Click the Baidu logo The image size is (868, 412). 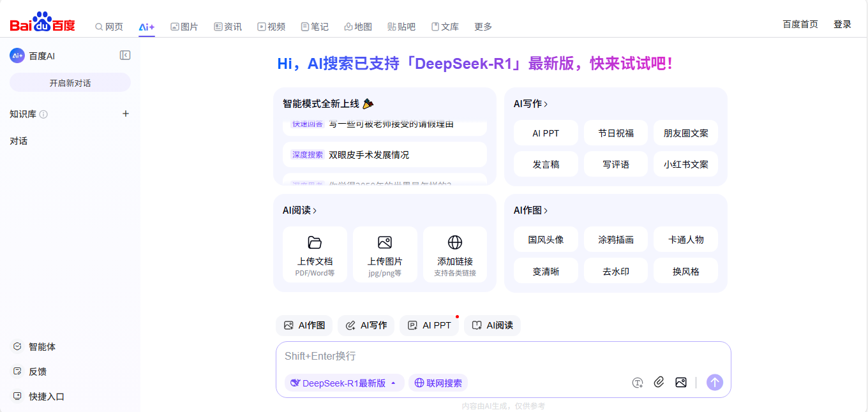(42, 23)
